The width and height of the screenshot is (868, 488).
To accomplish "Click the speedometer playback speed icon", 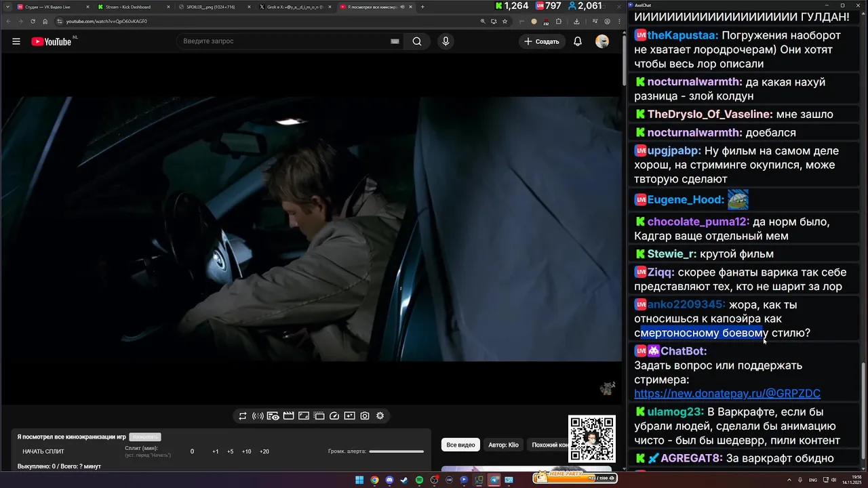I will (334, 416).
